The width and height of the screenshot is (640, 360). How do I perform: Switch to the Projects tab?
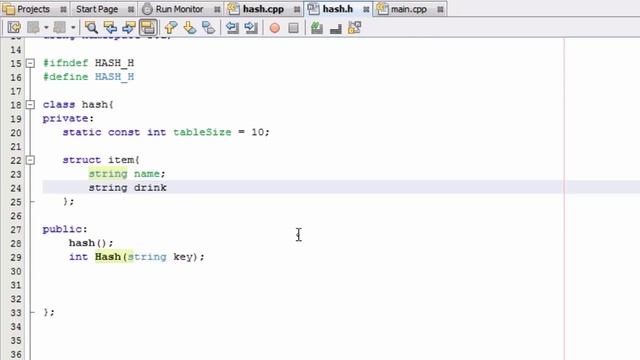tap(33, 9)
